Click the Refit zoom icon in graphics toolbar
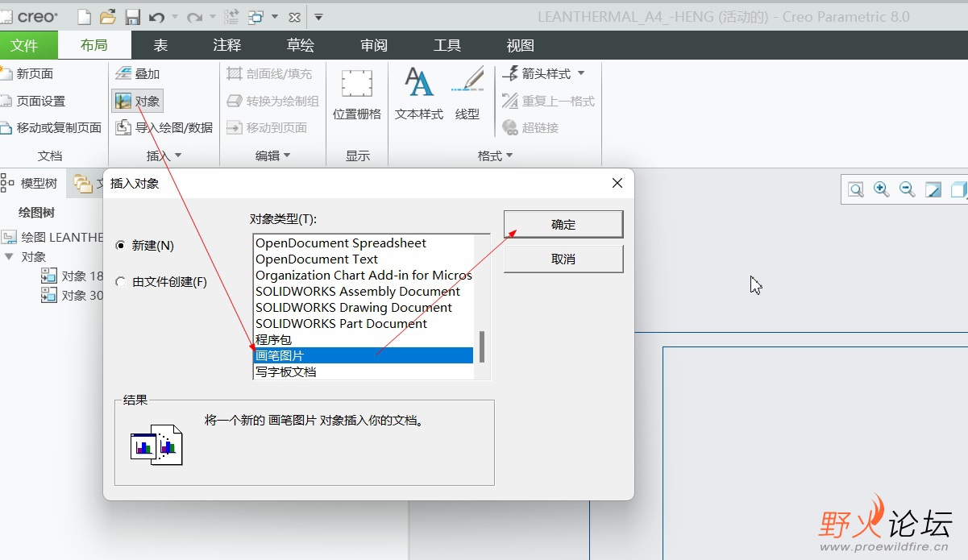The width and height of the screenshot is (968, 560). click(856, 189)
